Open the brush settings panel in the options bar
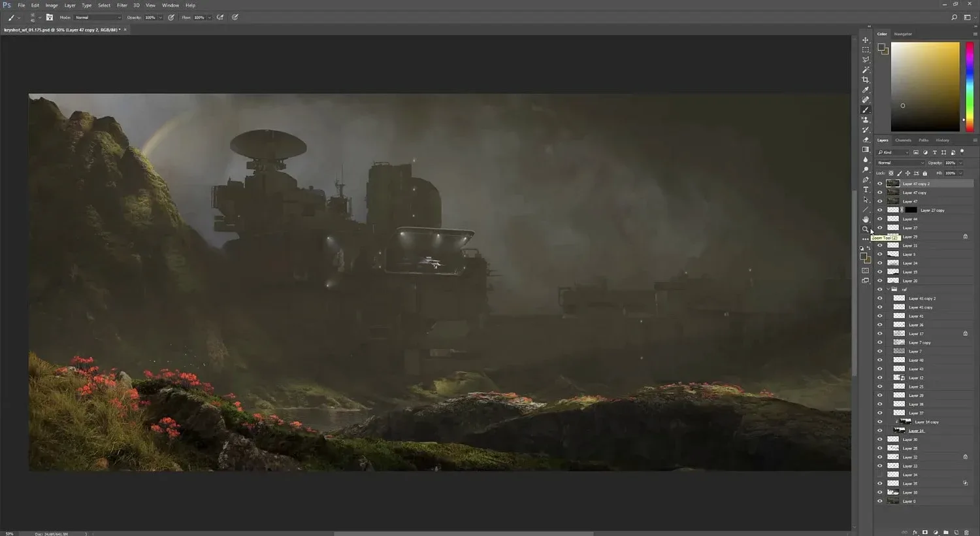 (x=49, y=18)
